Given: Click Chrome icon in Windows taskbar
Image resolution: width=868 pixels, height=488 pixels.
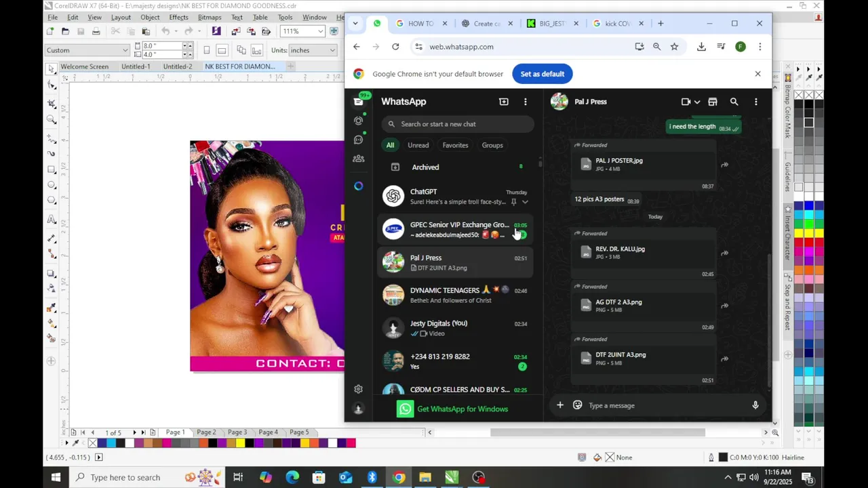Looking at the screenshot, I should tap(399, 477).
